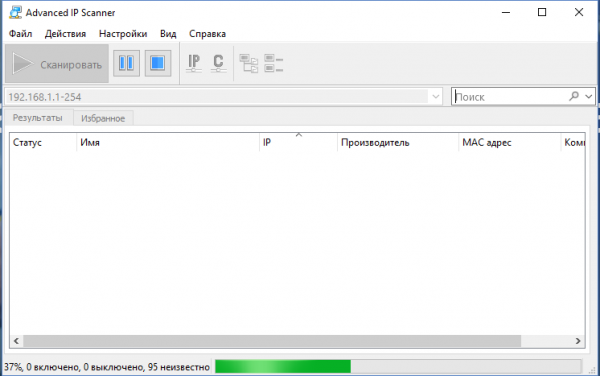Click the Advanced IP Scanner title icon
Image resolution: width=600 pixels, height=376 pixels.
(x=15, y=12)
